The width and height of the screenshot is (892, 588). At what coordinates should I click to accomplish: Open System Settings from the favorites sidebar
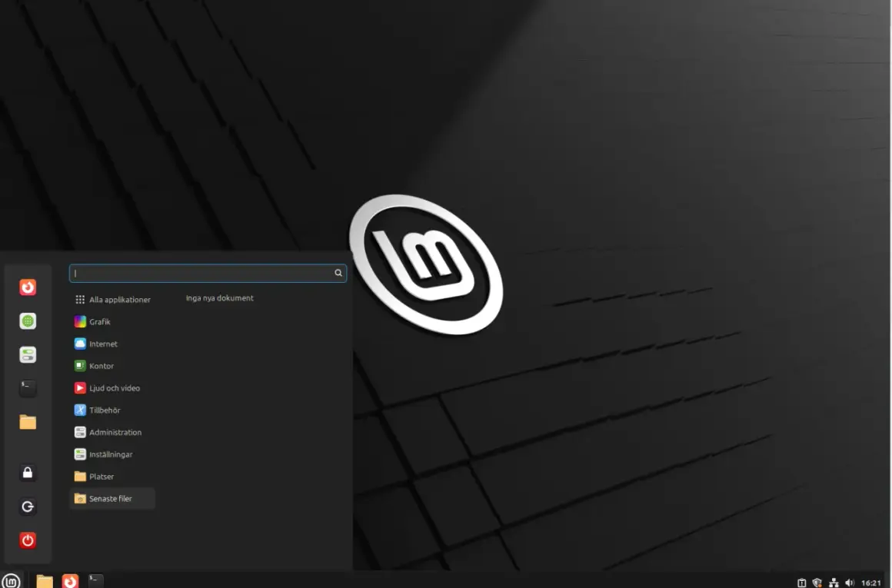click(28, 354)
